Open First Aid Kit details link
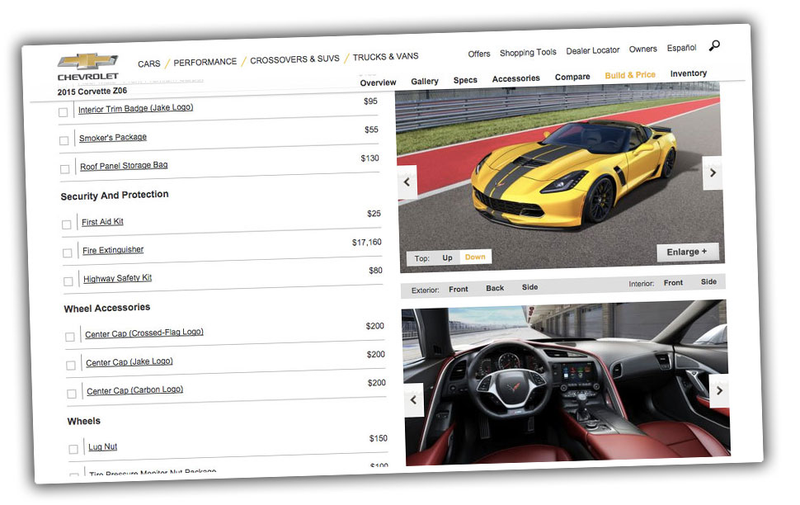 pyautogui.click(x=103, y=222)
